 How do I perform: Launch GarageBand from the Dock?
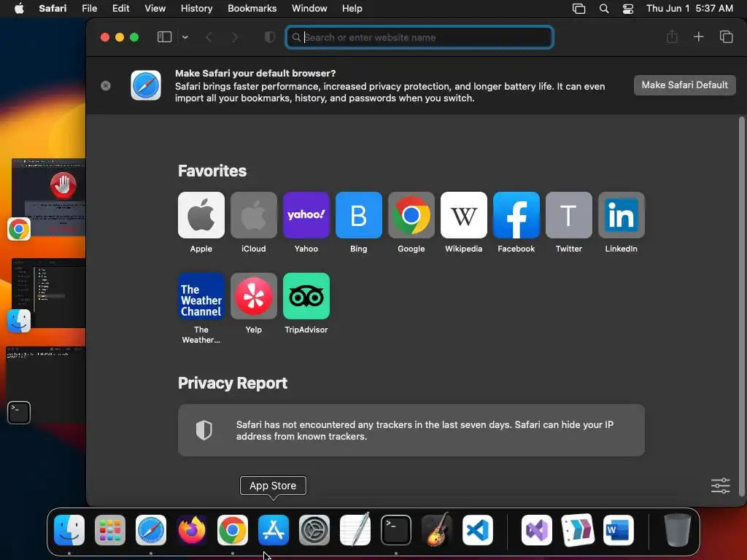tap(437, 529)
